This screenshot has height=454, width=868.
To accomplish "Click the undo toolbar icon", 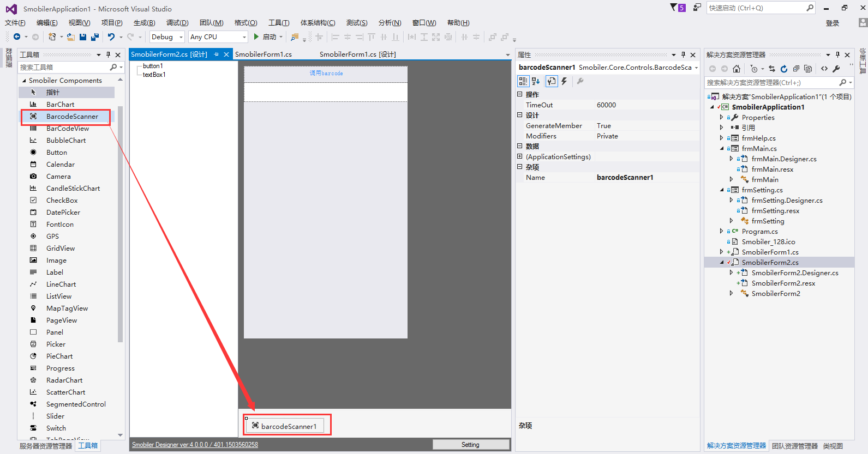I will (x=111, y=37).
